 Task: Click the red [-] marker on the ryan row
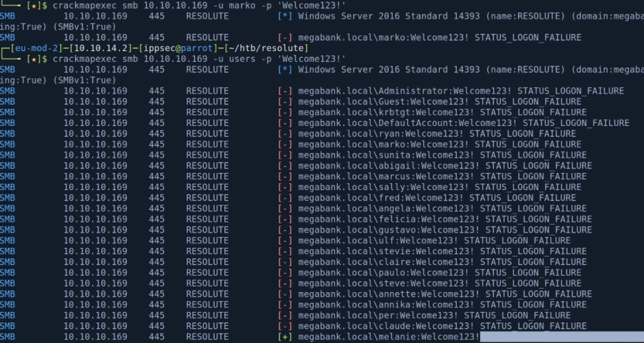pyautogui.click(x=285, y=134)
